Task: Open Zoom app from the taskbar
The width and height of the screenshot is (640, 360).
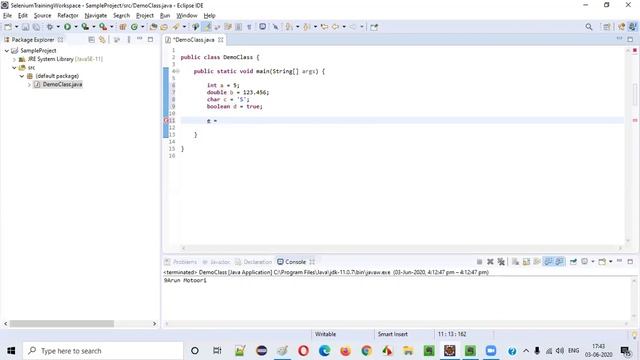Action: click(491, 351)
